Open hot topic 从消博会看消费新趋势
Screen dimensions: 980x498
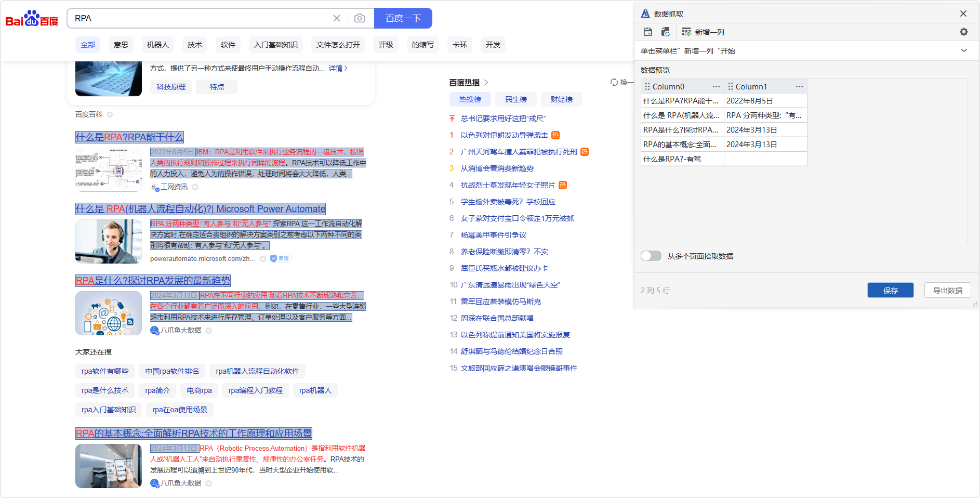pyautogui.click(x=497, y=168)
